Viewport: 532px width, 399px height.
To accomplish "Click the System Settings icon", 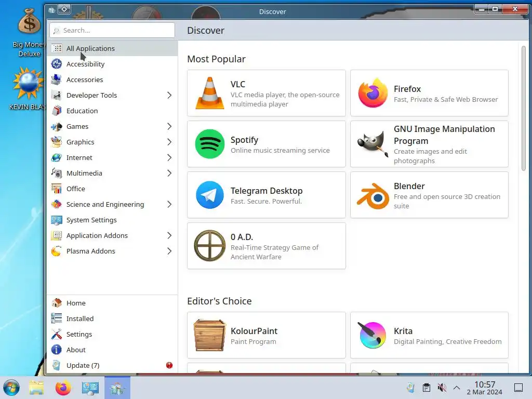I will pos(56,220).
